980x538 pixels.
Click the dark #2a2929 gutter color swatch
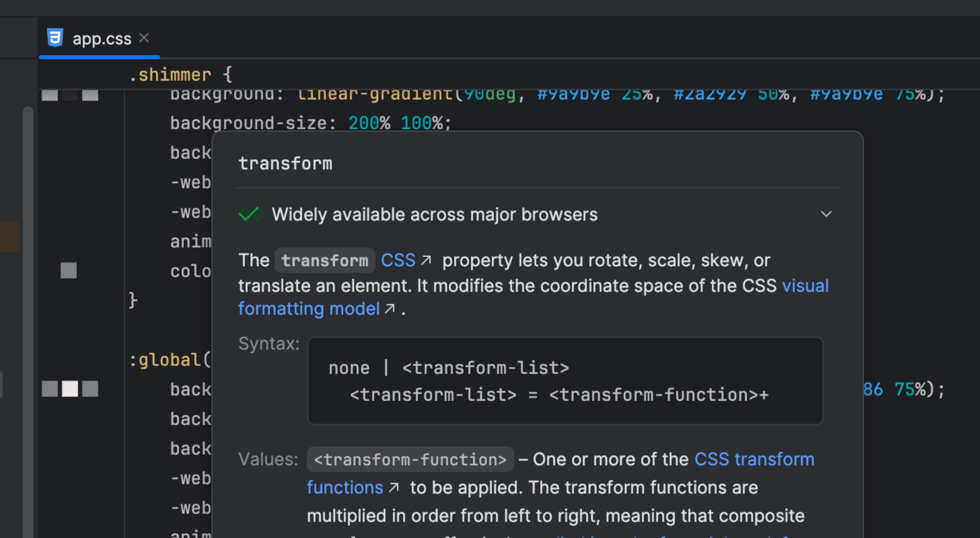70,95
